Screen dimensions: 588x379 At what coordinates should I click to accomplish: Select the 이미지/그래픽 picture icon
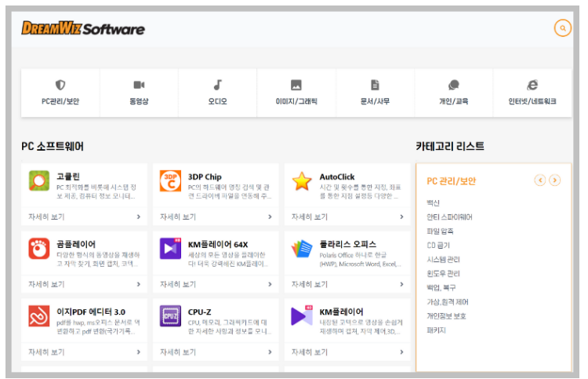pyautogui.click(x=296, y=86)
